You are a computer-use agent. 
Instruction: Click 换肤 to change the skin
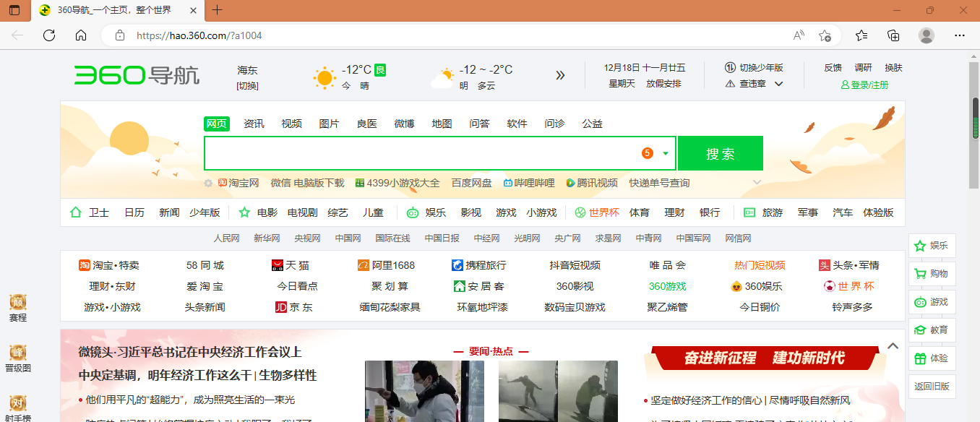coord(893,68)
